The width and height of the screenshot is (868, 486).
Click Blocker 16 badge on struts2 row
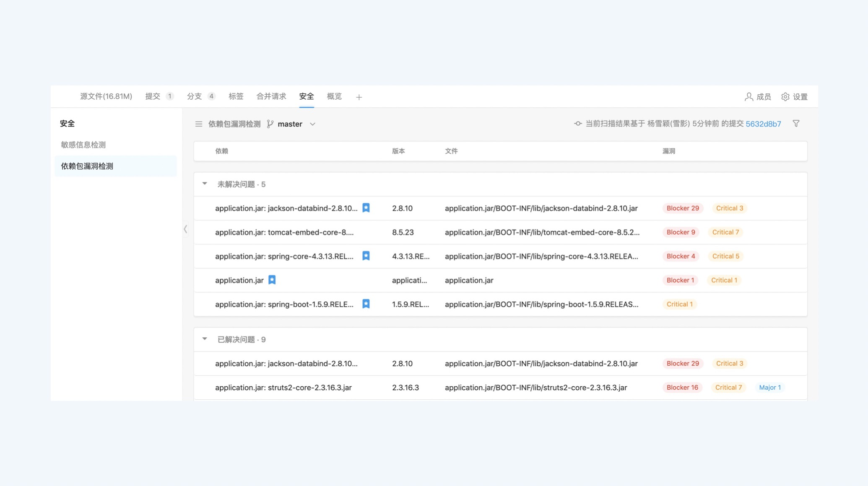(x=682, y=387)
